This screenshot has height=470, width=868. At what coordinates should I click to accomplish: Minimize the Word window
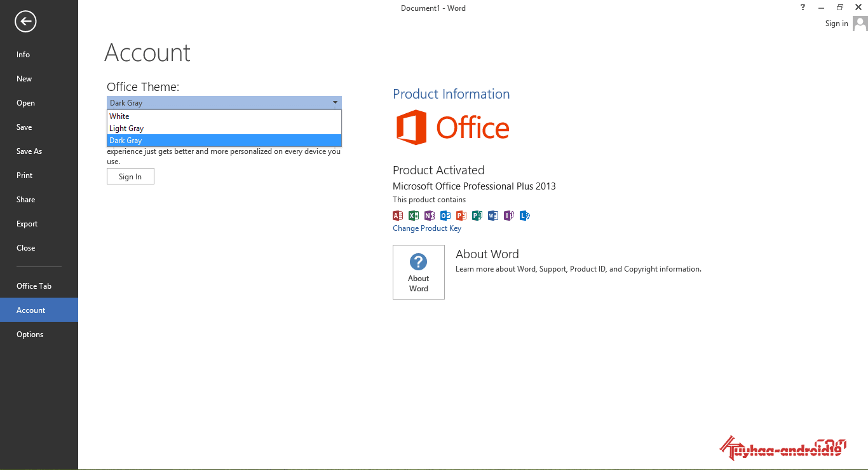(x=821, y=7)
